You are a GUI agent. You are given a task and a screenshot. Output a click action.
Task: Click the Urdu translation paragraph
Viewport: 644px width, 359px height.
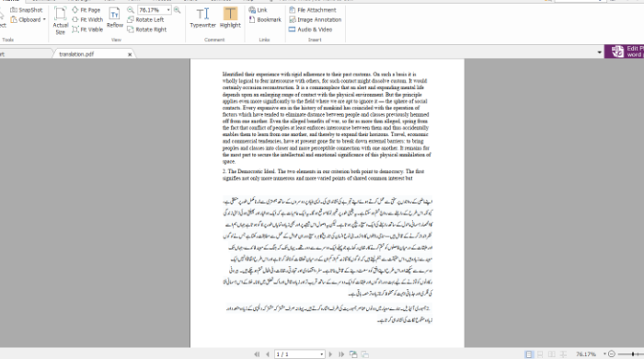(x=328, y=248)
